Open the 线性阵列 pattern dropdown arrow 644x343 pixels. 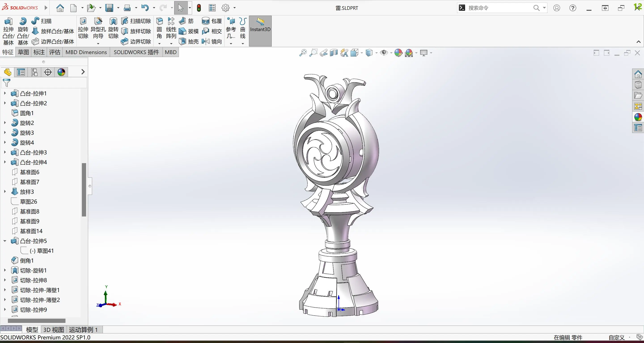(171, 44)
